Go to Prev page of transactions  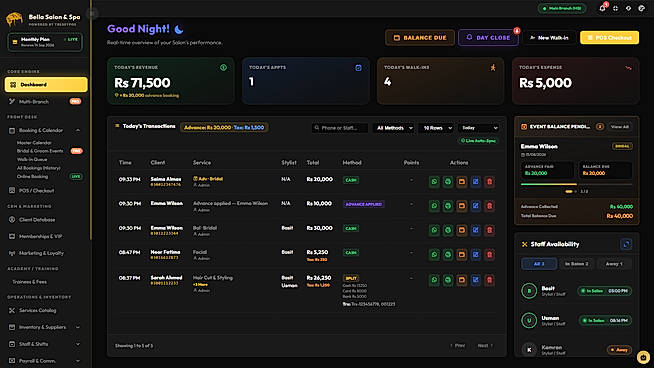[458, 346]
